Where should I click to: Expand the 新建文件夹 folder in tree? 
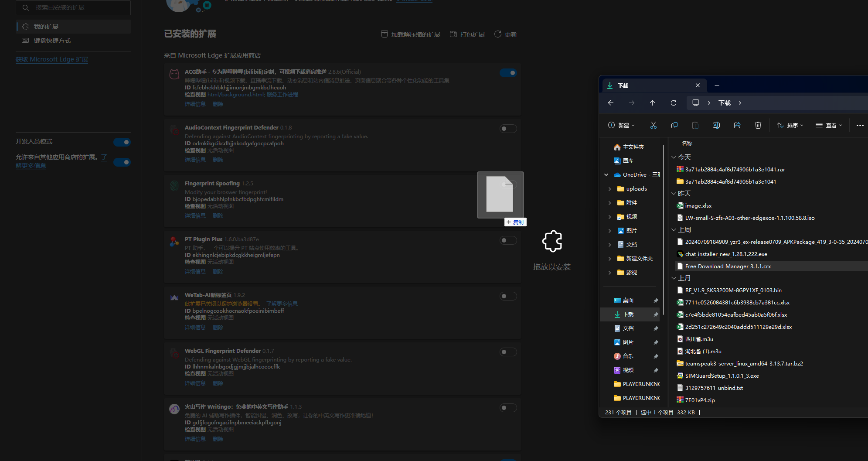click(x=609, y=259)
